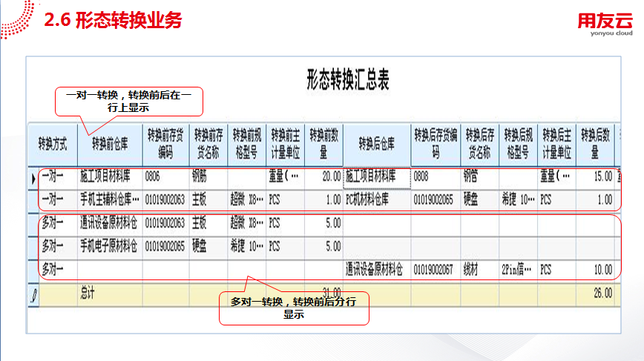Image resolution: width=644 pixels, height=361 pixels.
Task: Click the 10.00 converted quantity cell
Action: [x=595, y=271]
